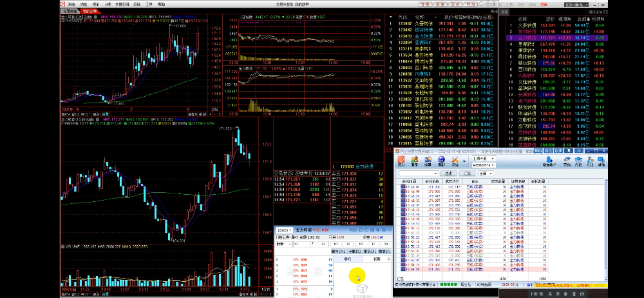Image resolution: width=644 pixels, height=298 pixels.
Task: Open the 工具 menu in top menu bar
Action: pyautogui.click(x=148, y=4)
